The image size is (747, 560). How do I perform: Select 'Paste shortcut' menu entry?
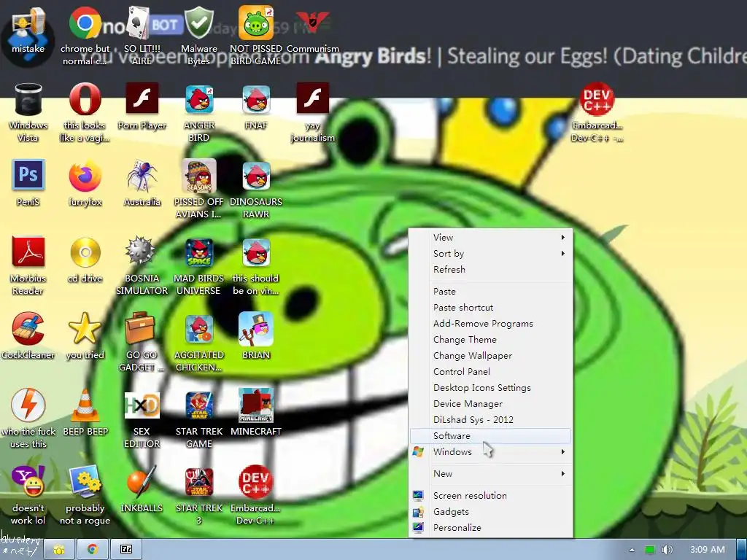[x=491, y=307]
